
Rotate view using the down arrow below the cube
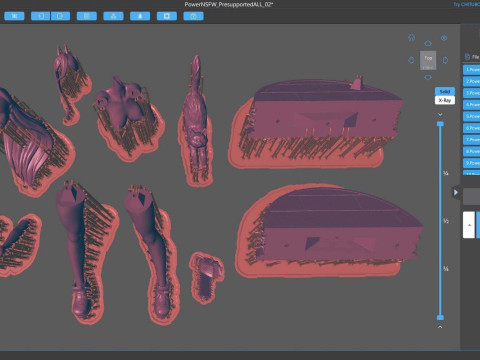click(x=428, y=78)
